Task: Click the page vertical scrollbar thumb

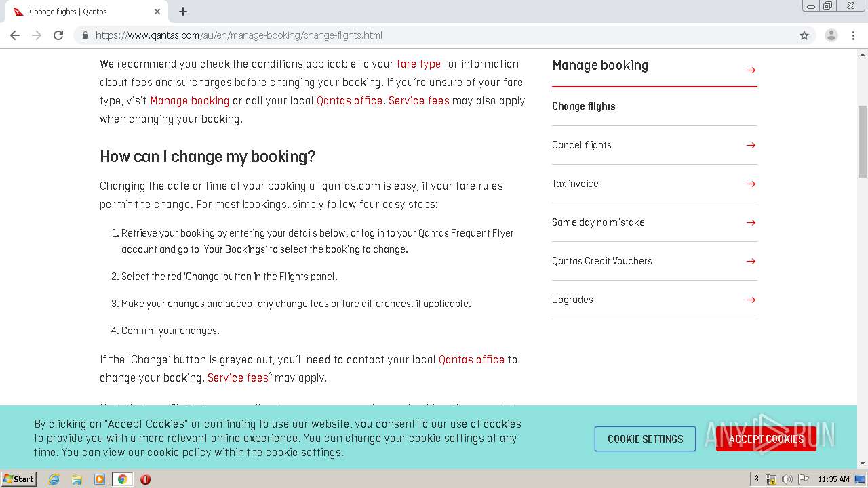Action: click(863, 141)
